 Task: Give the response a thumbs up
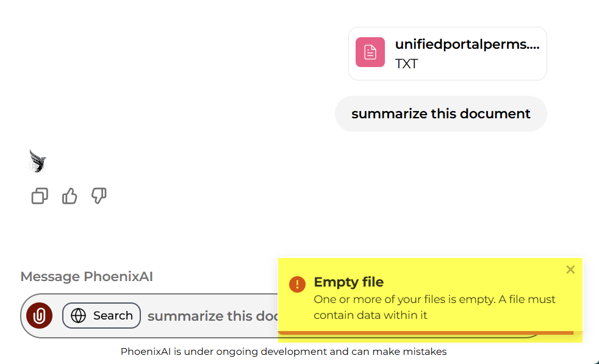(70, 196)
